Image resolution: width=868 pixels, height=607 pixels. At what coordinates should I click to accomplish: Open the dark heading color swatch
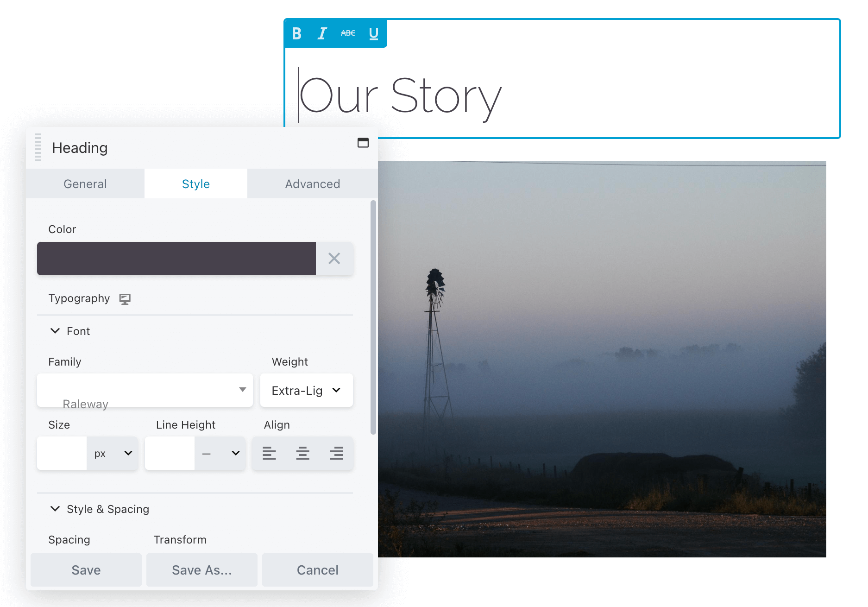tap(176, 259)
